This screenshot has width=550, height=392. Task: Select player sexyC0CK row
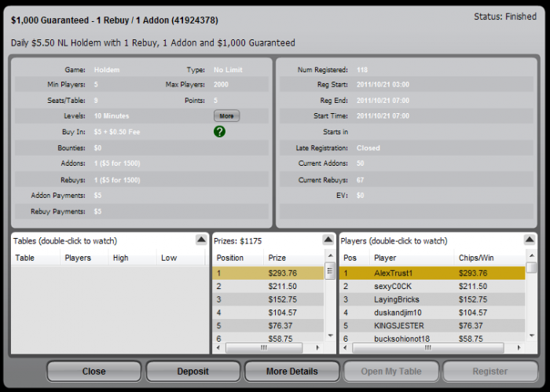432,287
